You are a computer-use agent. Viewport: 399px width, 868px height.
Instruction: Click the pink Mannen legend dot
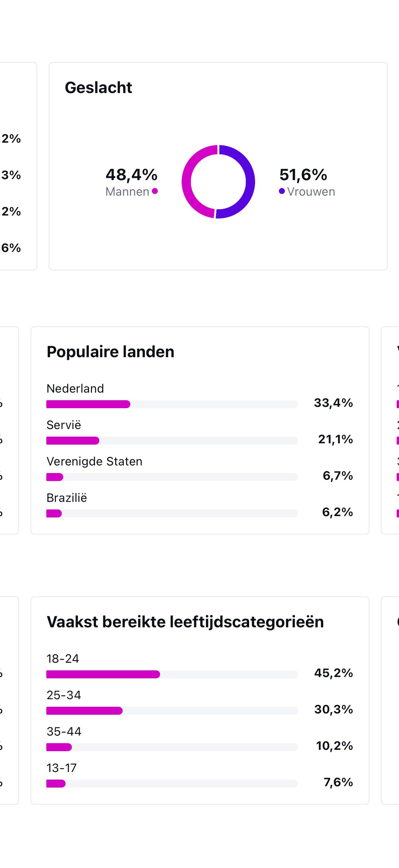coord(155,191)
